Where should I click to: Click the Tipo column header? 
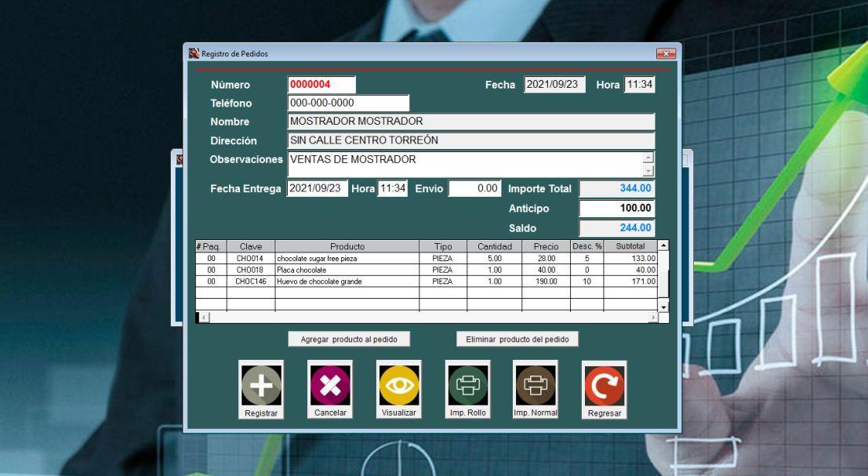coord(443,246)
